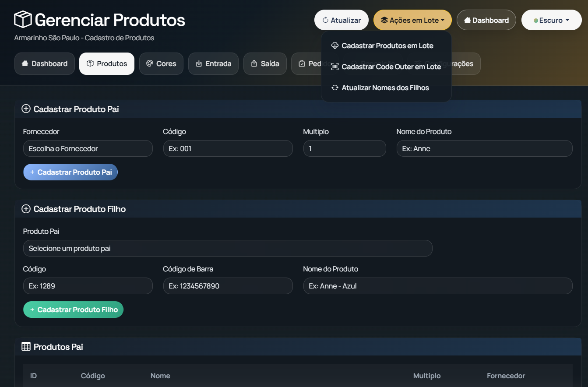Click the house icon in top Dashboard button
This screenshot has width=588, height=387.
coord(467,20)
